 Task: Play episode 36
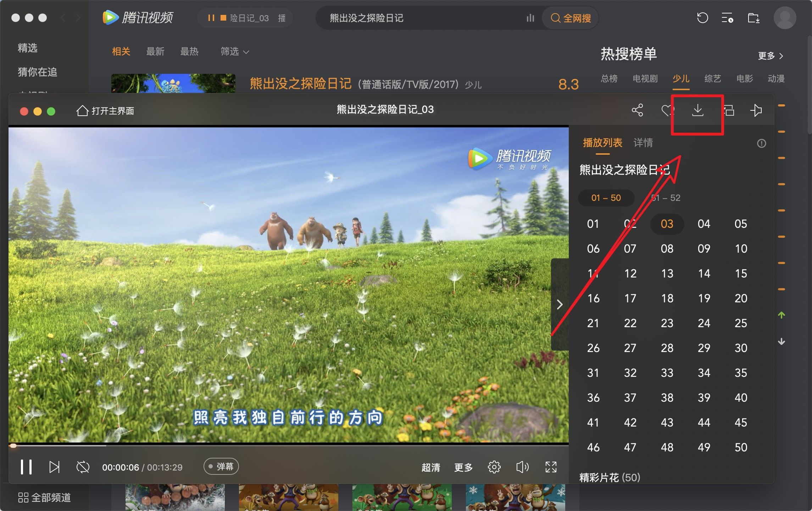[x=593, y=398]
